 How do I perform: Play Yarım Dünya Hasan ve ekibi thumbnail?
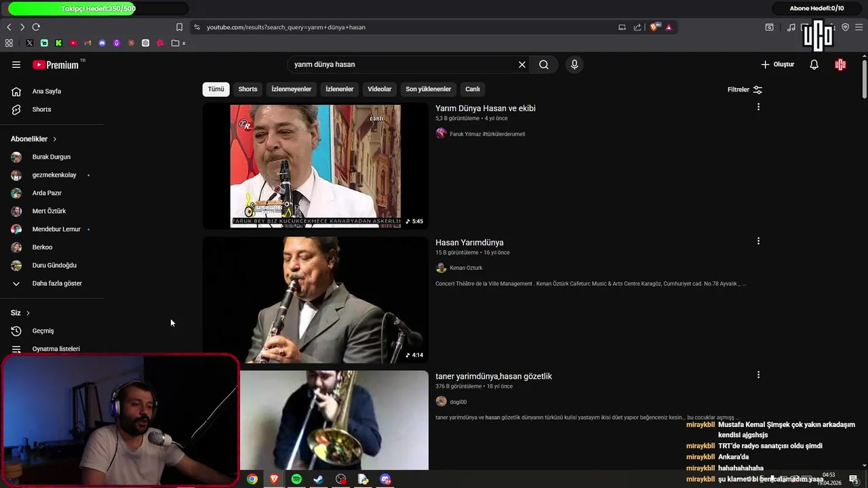pos(315,166)
